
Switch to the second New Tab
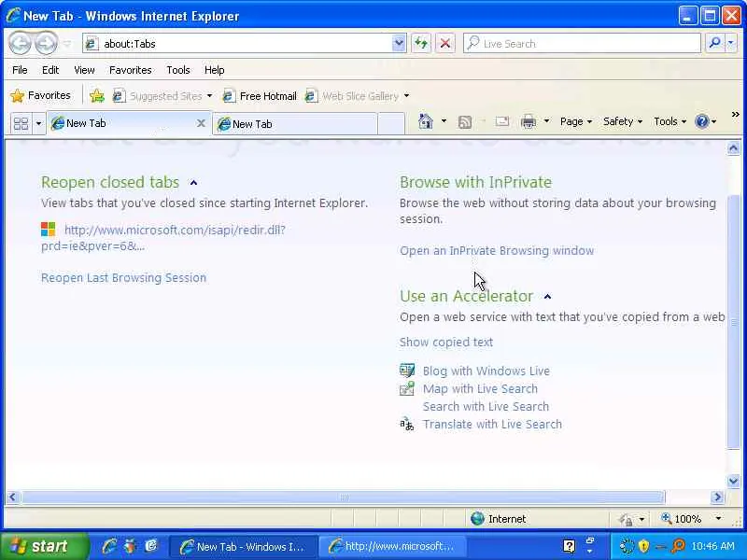[x=295, y=124]
